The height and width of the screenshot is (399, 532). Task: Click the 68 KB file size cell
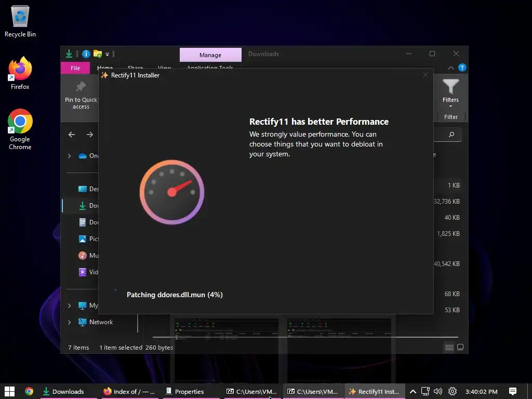[x=452, y=294]
